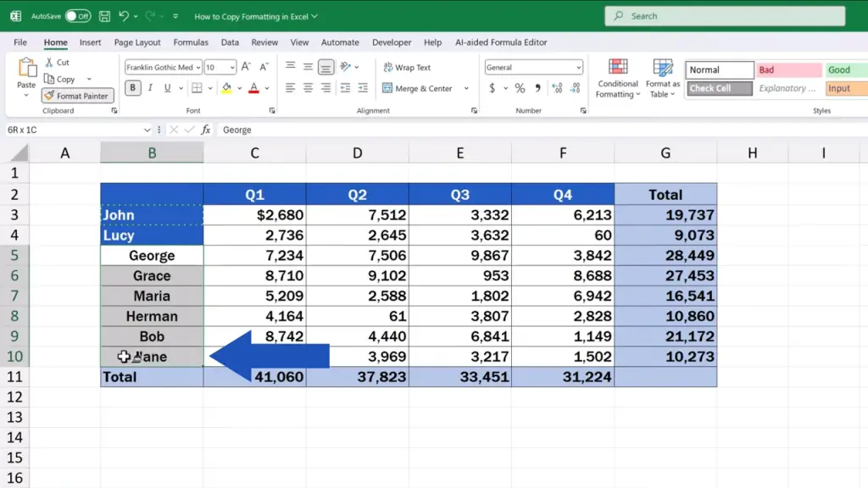Click the Borders icon in Font group

pyautogui.click(x=197, y=88)
